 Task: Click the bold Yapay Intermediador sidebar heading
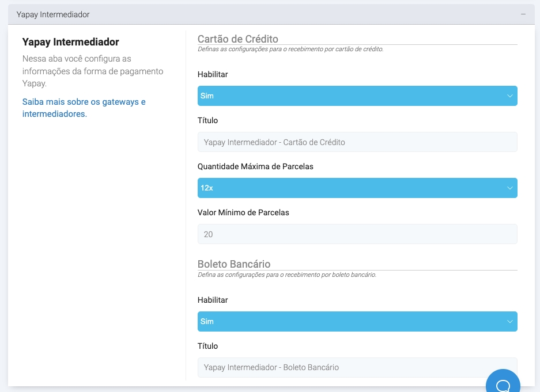(x=70, y=42)
